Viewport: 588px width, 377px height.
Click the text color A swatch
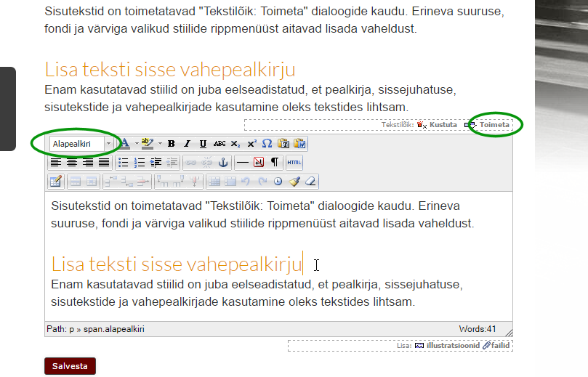coord(125,144)
